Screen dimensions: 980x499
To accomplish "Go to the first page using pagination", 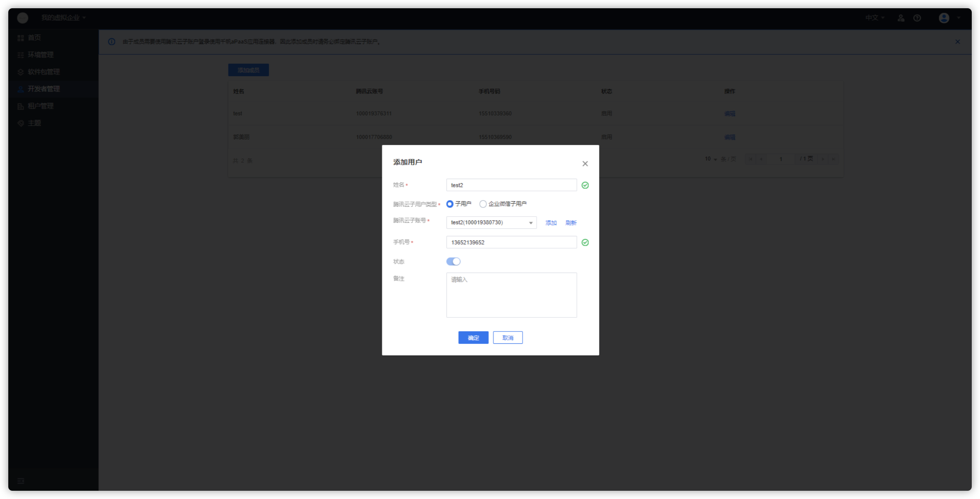I will 751,159.
